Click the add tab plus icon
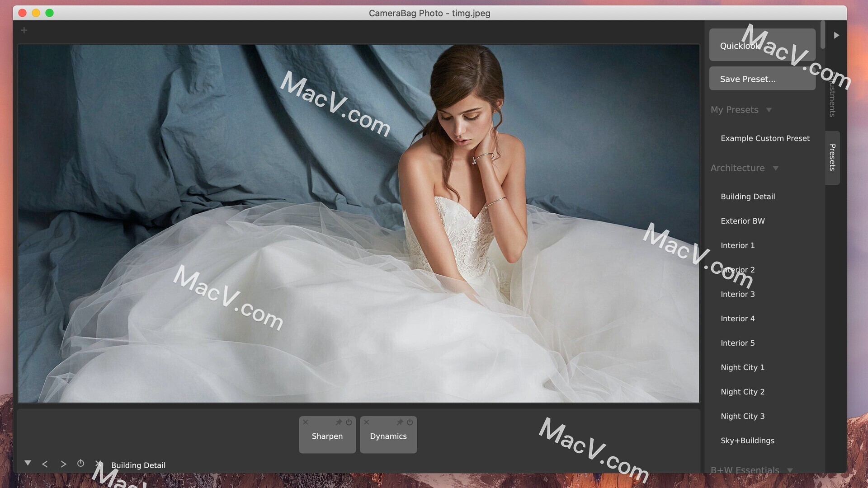Viewport: 868px width, 488px height. 24,30
